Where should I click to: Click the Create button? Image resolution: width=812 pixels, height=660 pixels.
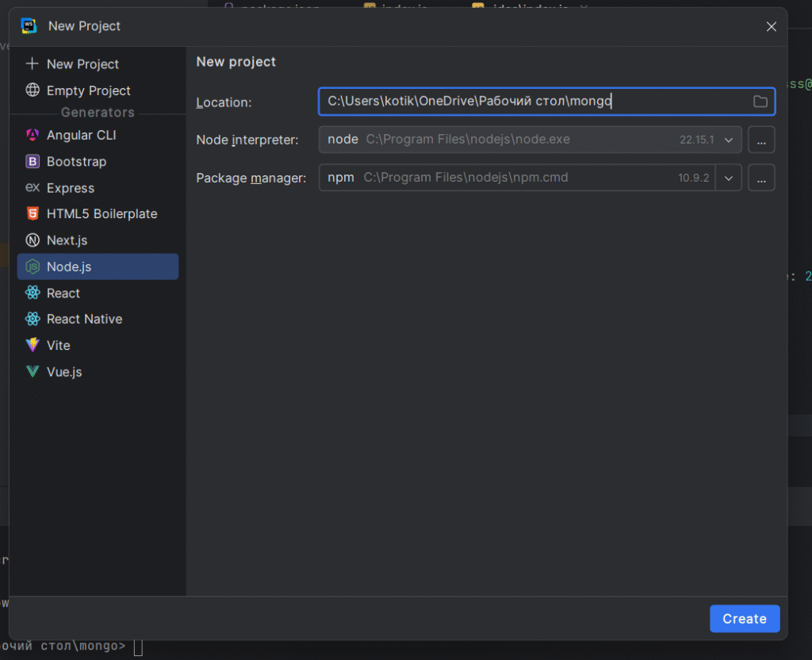pyautogui.click(x=745, y=619)
